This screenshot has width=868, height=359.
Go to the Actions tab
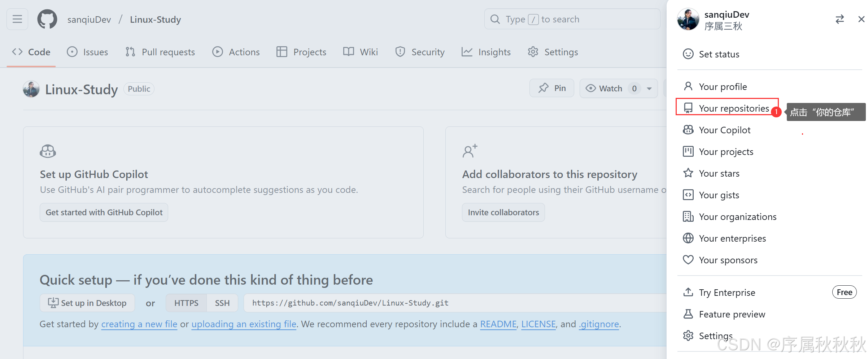[x=236, y=52]
